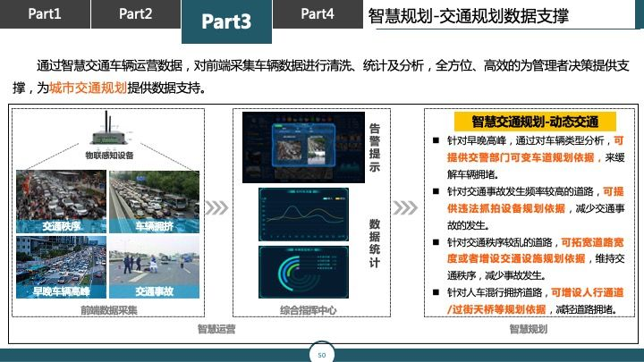The width and height of the screenshot is (644, 362).
Task: Click orange text 提供交警部门可变车道规划依据
Action: coord(521,157)
